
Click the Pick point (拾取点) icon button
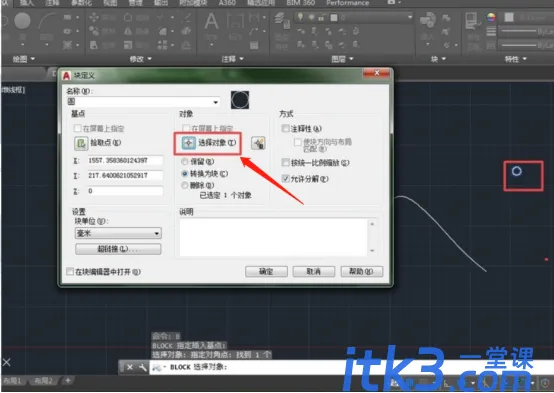click(x=81, y=143)
